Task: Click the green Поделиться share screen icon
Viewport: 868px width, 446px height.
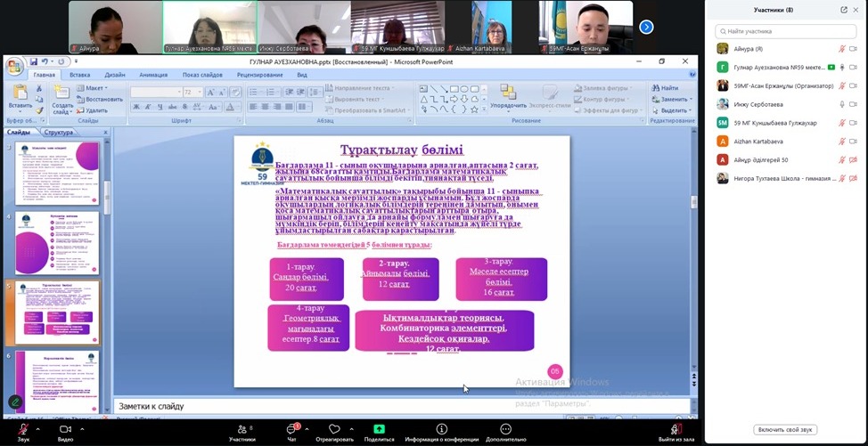Action: (x=379, y=429)
